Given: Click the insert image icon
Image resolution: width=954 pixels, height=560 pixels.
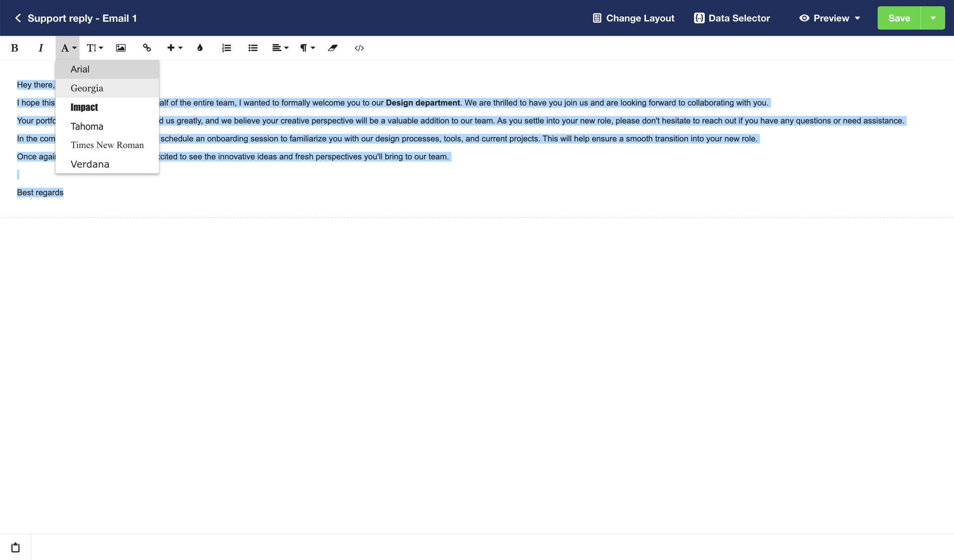Looking at the screenshot, I should point(121,48).
